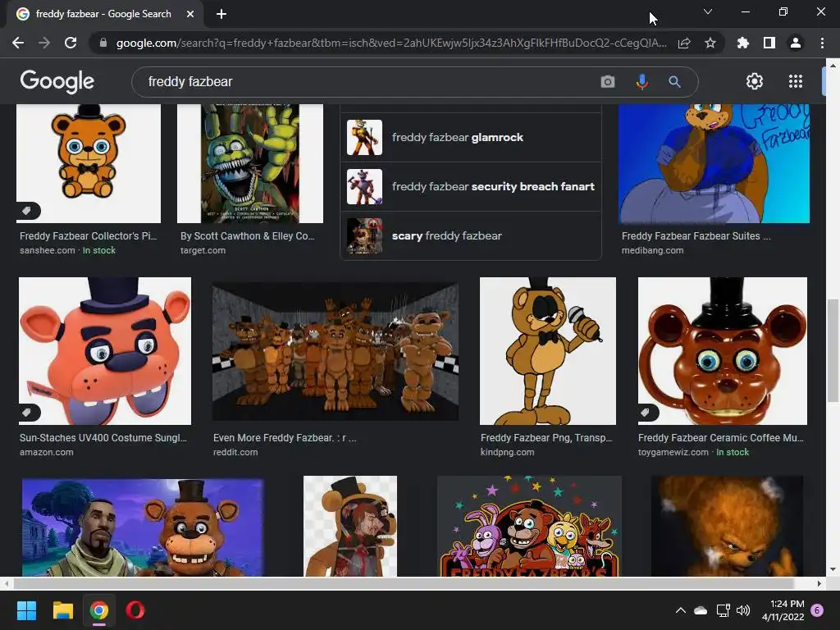Go back to the previous page
This screenshot has height=630, width=840.
tap(18, 43)
